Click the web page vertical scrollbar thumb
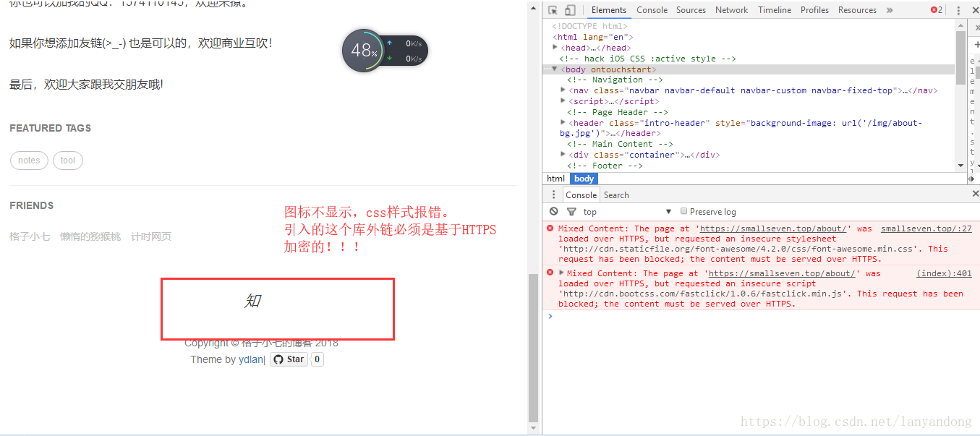The image size is (980, 436). [x=534, y=347]
